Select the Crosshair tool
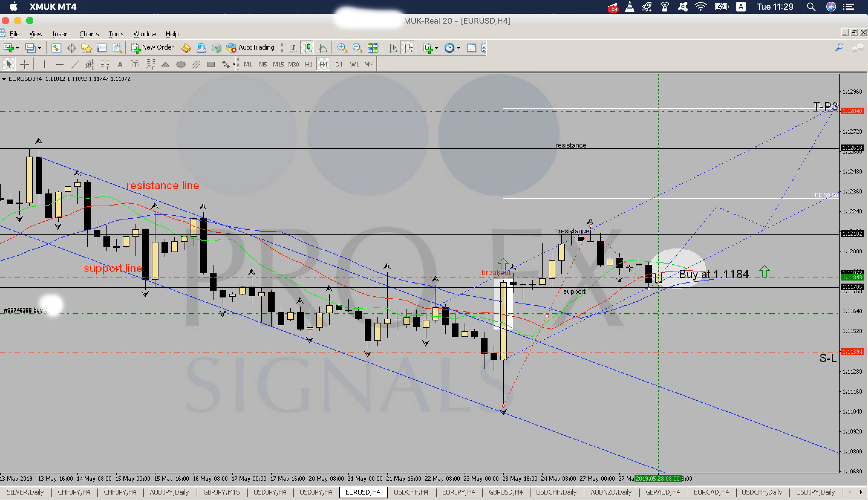The height and width of the screenshot is (500, 868). 24,64
